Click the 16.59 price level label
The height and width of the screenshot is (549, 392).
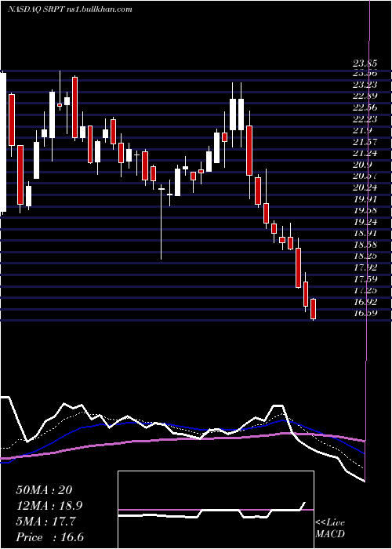pyautogui.click(x=365, y=313)
